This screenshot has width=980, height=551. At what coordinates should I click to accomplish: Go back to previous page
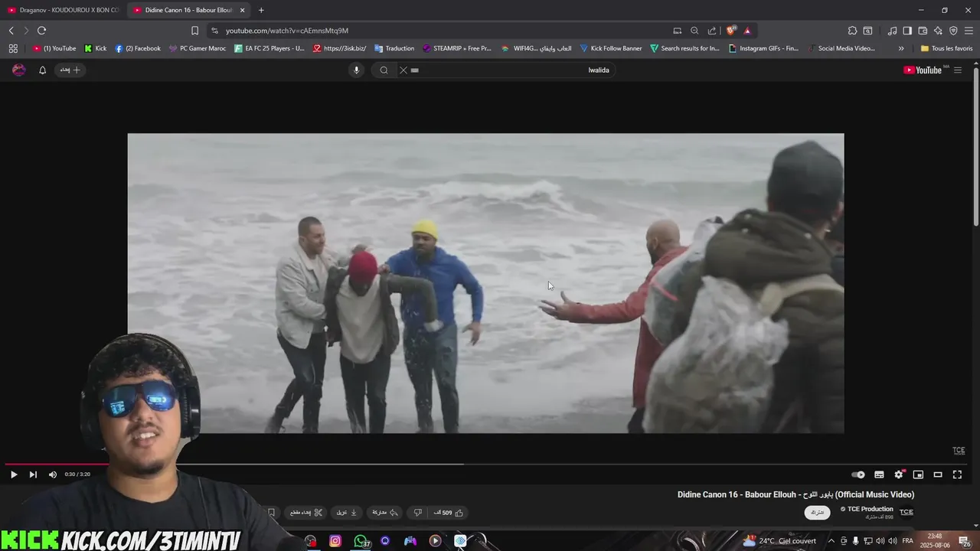tap(11, 31)
